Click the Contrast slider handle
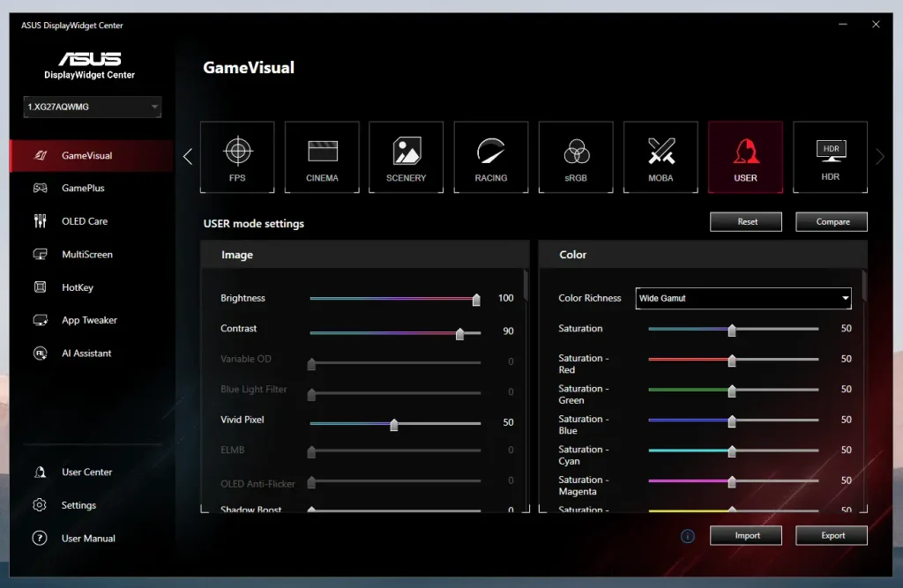This screenshot has height=588, width=903. pos(459,333)
